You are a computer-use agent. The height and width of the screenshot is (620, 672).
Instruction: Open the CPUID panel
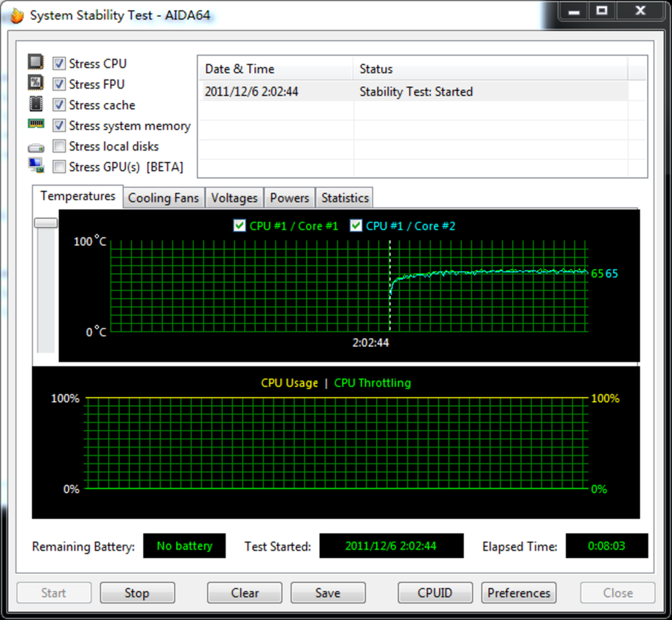pos(435,593)
